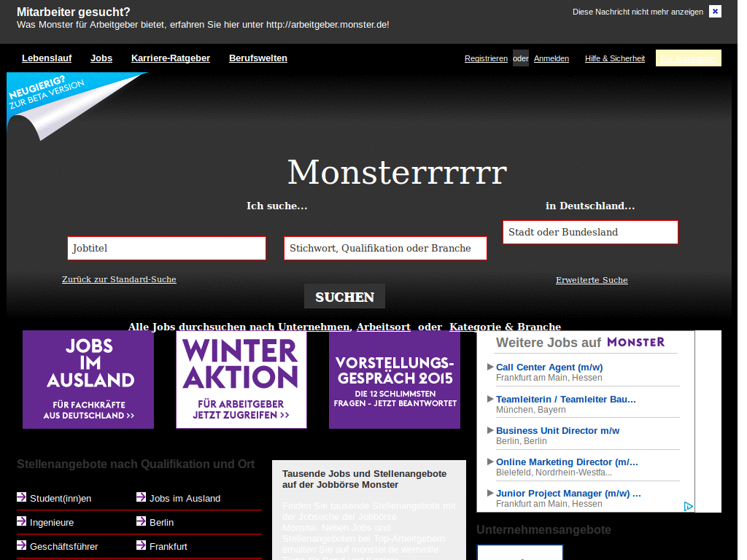Browse jobs by Arbeitsort link
Image resolution: width=747 pixels, height=560 pixels.
tap(384, 327)
